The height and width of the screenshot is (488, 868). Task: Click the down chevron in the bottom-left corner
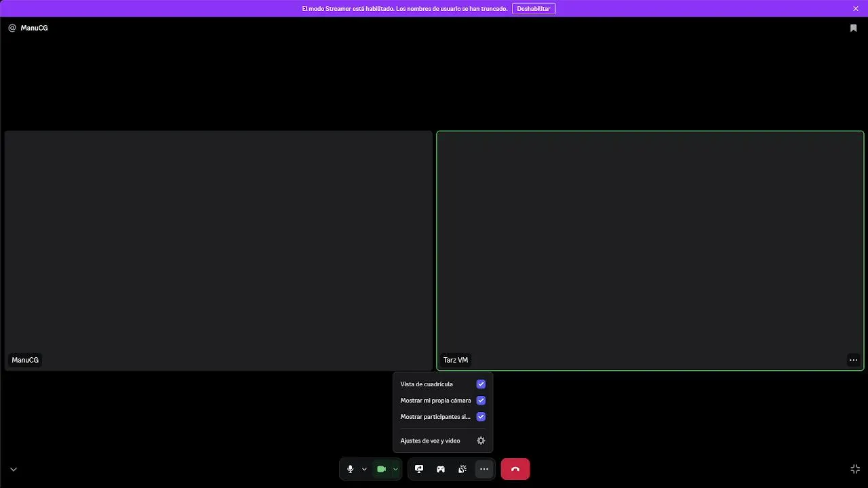pyautogui.click(x=14, y=469)
